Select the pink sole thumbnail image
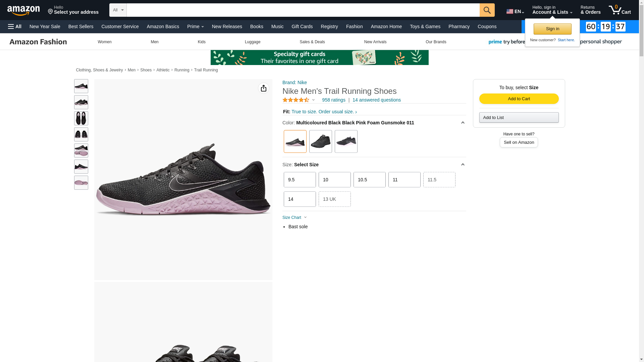The width and height of the screenshot is (644, 362). [x=81, y=183]
